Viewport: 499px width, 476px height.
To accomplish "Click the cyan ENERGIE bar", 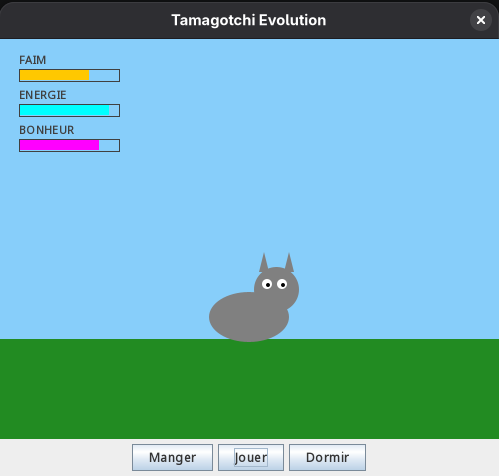I will [x=69, y=110].
